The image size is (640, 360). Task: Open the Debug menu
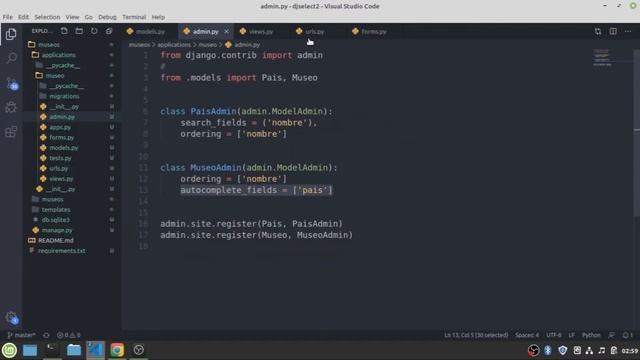tap(107, 17)
